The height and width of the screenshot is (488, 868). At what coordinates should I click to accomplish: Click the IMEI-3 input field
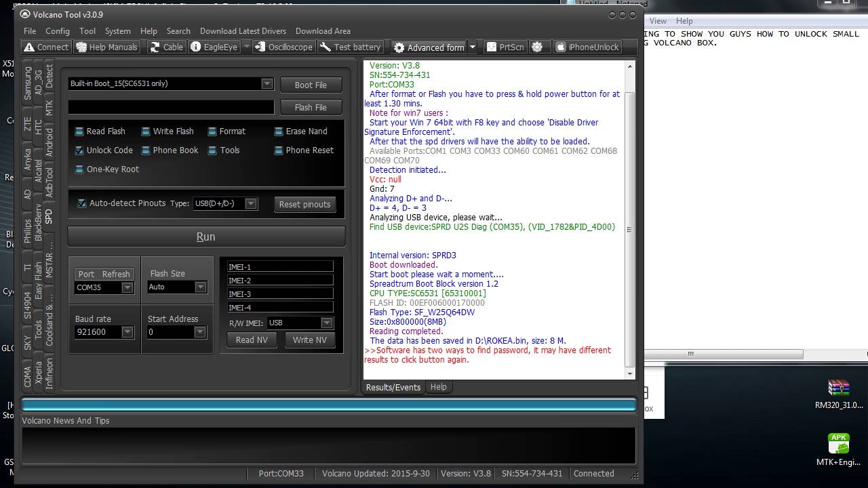click(x=280, y=294)
